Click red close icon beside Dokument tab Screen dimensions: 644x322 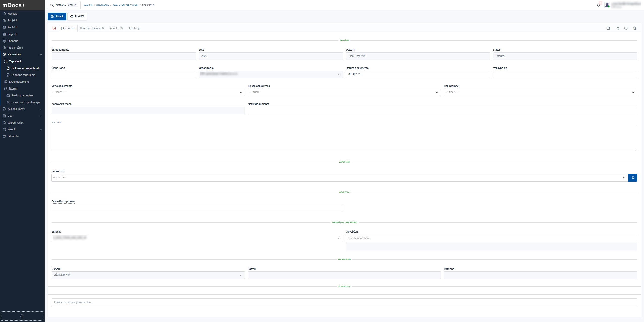point(54,28)
